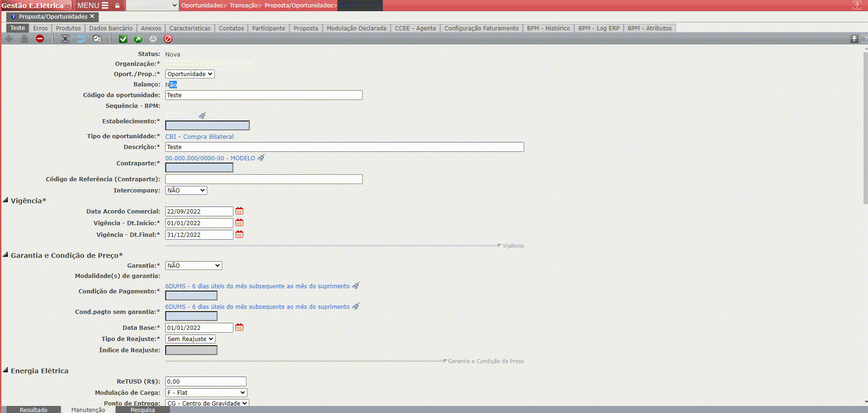
Task: Open calendar picker for Vigência Dt.Final
Action: [239, 235]
